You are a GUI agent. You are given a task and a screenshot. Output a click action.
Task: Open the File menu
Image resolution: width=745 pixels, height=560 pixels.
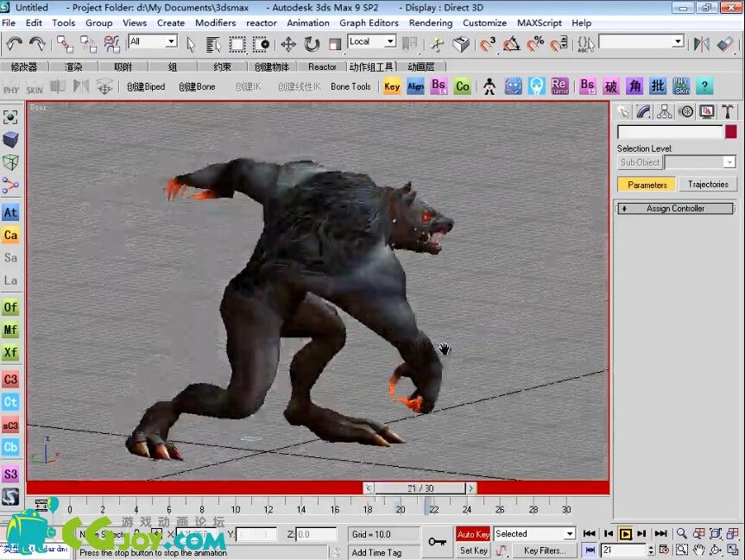pos(9,22)
